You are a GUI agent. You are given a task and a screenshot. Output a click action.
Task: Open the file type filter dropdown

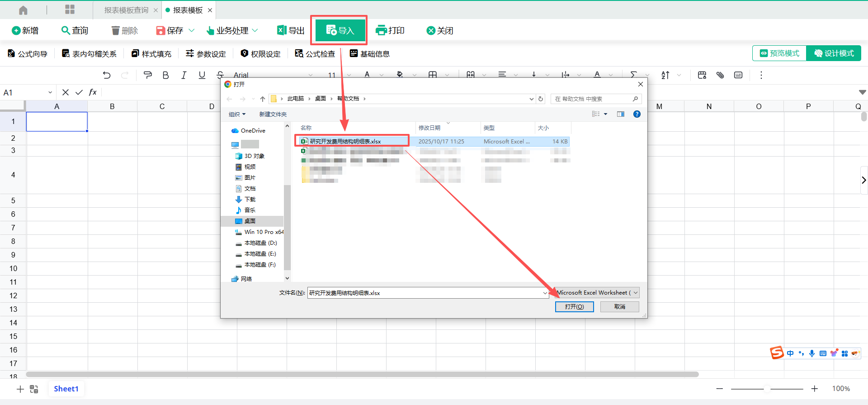tap(597, 293)
